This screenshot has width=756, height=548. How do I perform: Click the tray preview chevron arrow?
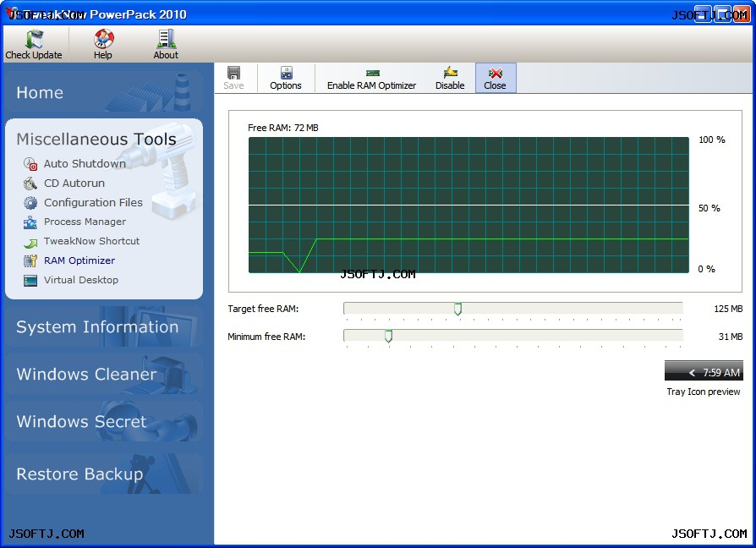[693, 373]
